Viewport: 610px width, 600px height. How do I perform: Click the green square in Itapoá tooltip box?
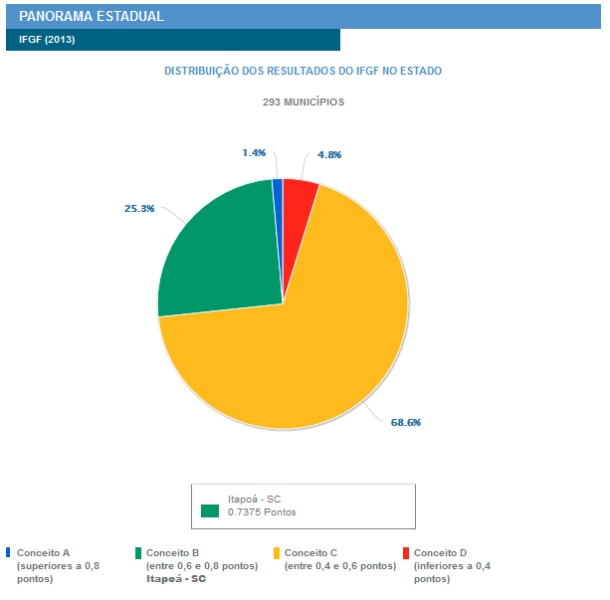(x=209, y=511)
